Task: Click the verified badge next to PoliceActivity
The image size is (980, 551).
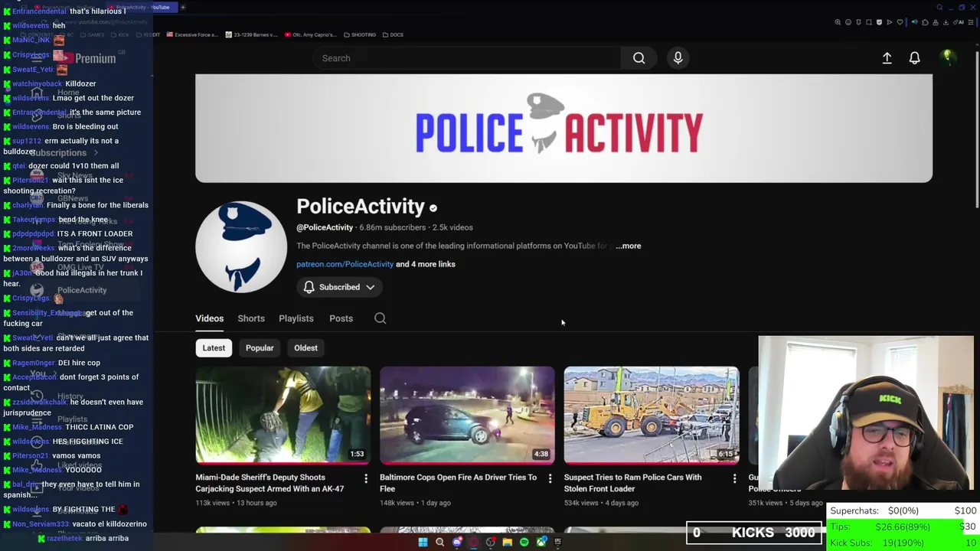Action: point(433,208)
